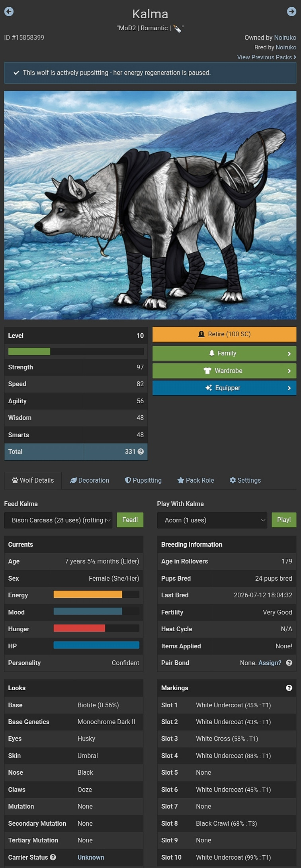Click the baby bottle icon under Kalma's name
The image size is (301, 868).
[177, 28]
